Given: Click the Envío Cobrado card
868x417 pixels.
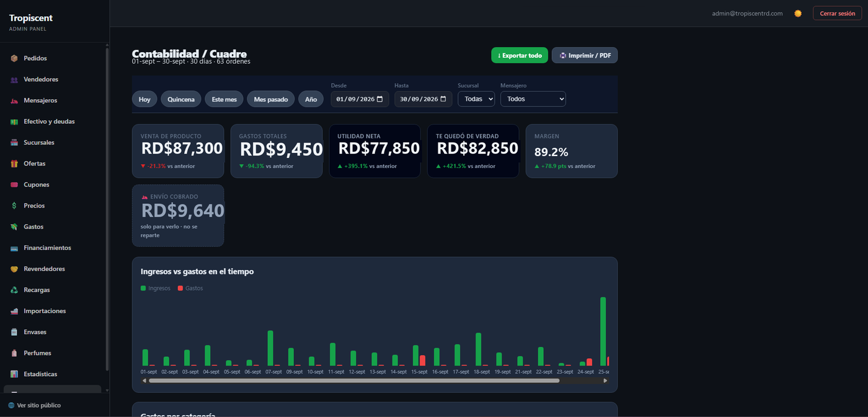Looking at the screenshot, I should (178, 216).
